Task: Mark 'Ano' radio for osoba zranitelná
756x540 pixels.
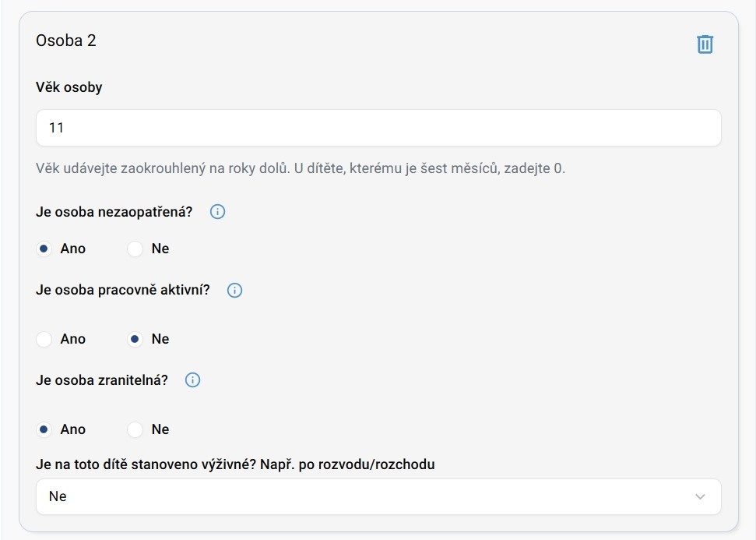Action: [44, 429]
